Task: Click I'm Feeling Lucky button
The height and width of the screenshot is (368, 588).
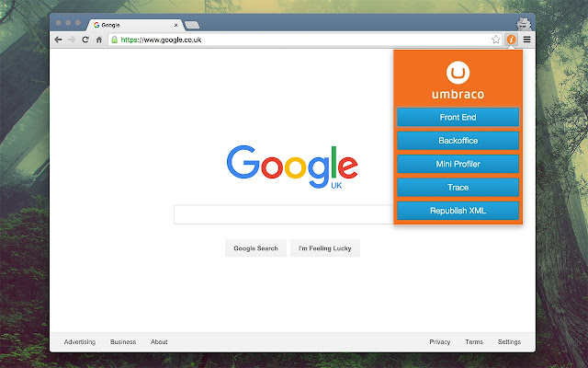Action: (325, 248)
